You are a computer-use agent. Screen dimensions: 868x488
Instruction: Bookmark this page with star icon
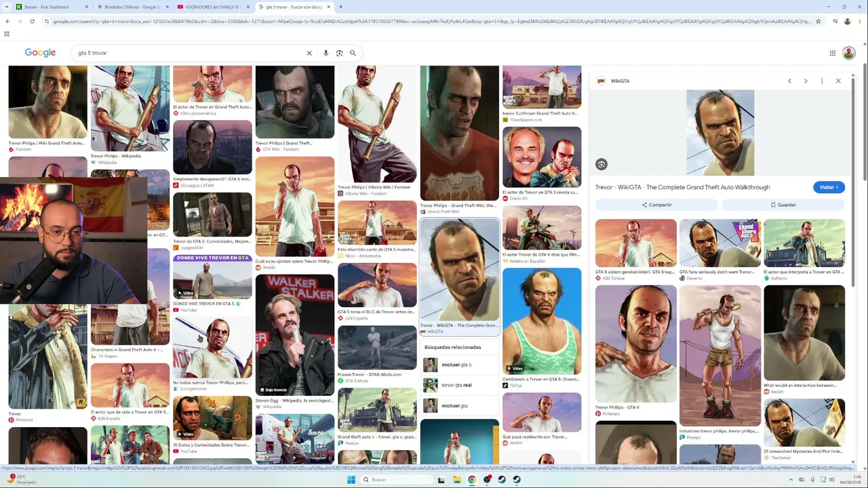pos(818,21)
